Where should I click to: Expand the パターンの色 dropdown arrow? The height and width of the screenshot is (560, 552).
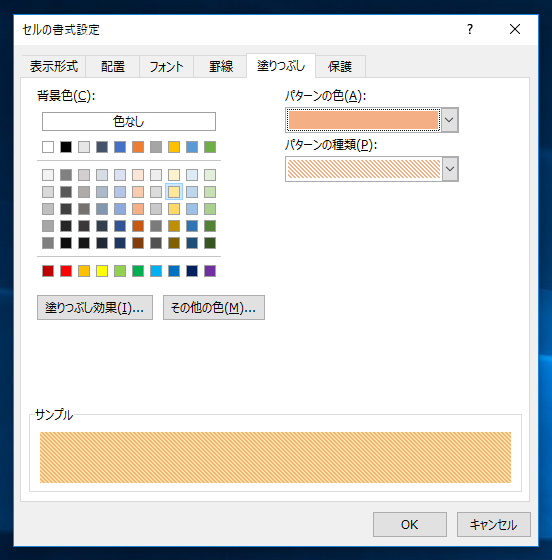(450, 120)
